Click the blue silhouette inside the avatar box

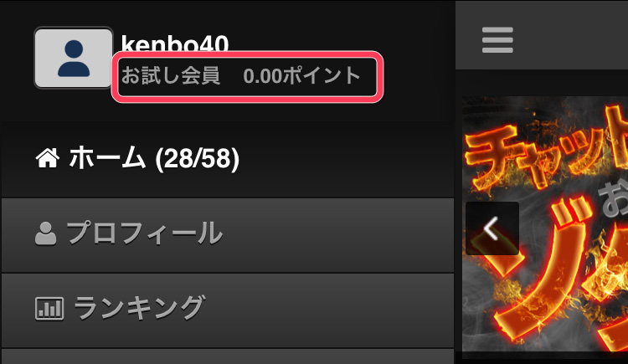tap(74, 59)
